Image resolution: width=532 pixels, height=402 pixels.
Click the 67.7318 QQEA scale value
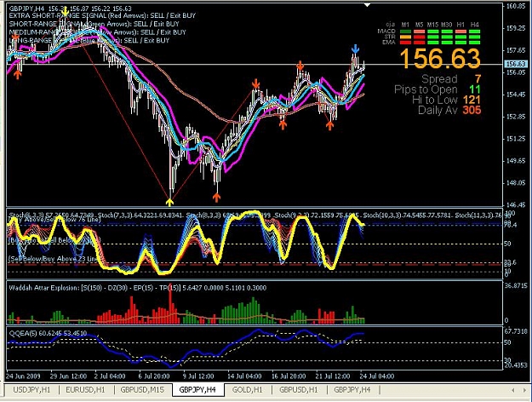click(x=516, y=331)
